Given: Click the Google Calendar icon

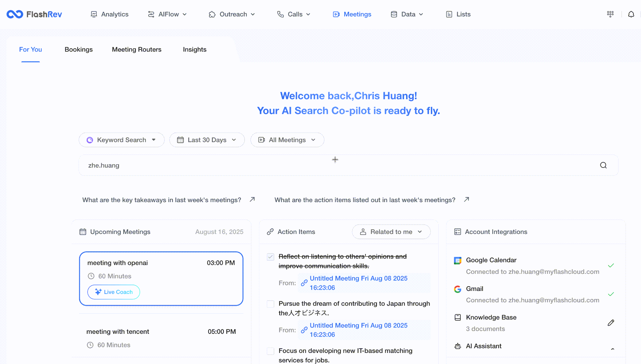Looking at the screenshot, I should coord(457,260).
